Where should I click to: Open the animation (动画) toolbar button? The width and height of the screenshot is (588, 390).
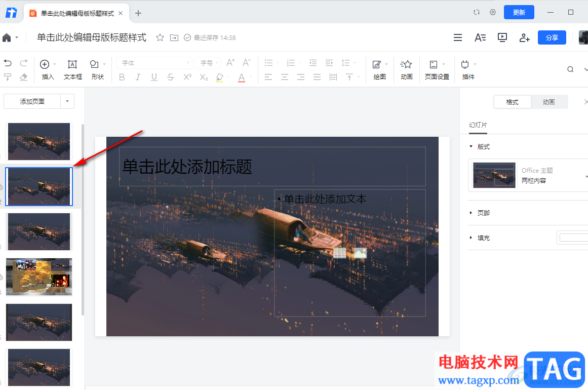(407, 70)
